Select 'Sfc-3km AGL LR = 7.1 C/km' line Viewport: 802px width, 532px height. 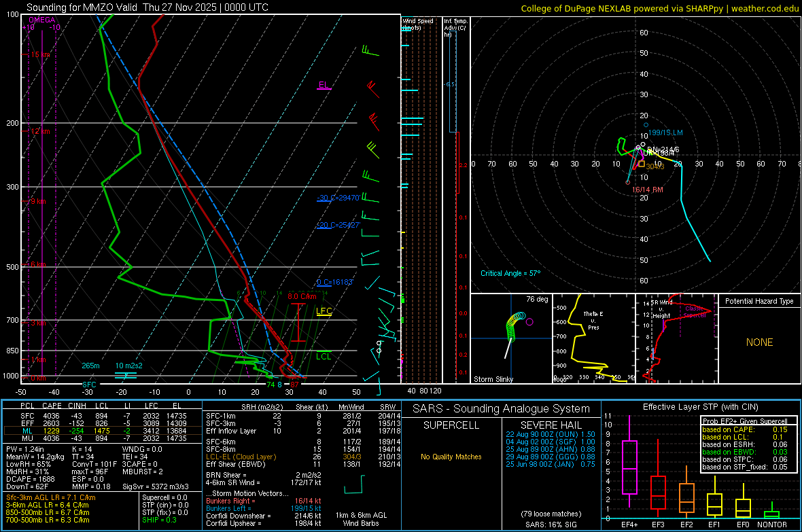(x=51, y=497)
